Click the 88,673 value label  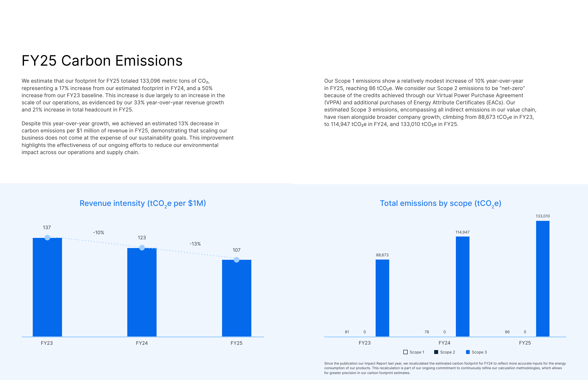coord(382,255)
